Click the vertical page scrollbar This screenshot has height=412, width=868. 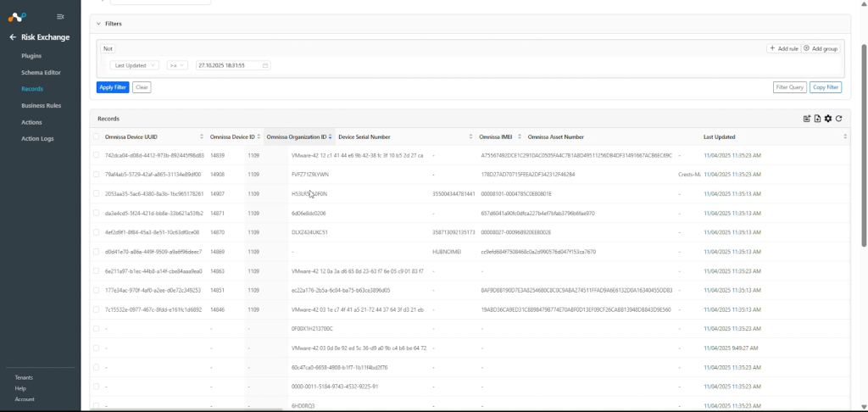pos(864,144)
